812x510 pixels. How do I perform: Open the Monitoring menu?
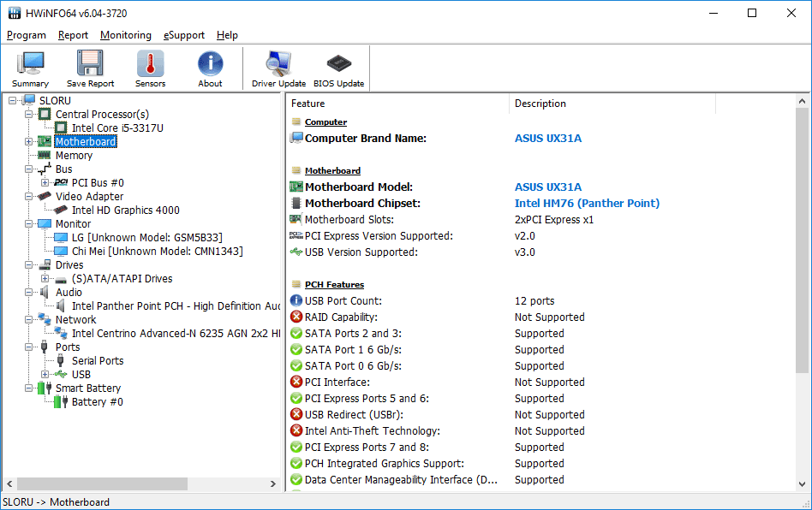[x=125, y=35]
